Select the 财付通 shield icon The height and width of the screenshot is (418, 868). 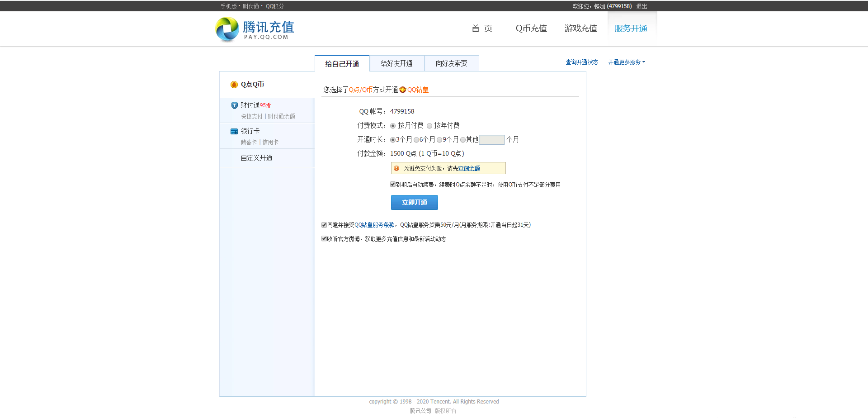(235, 105)
